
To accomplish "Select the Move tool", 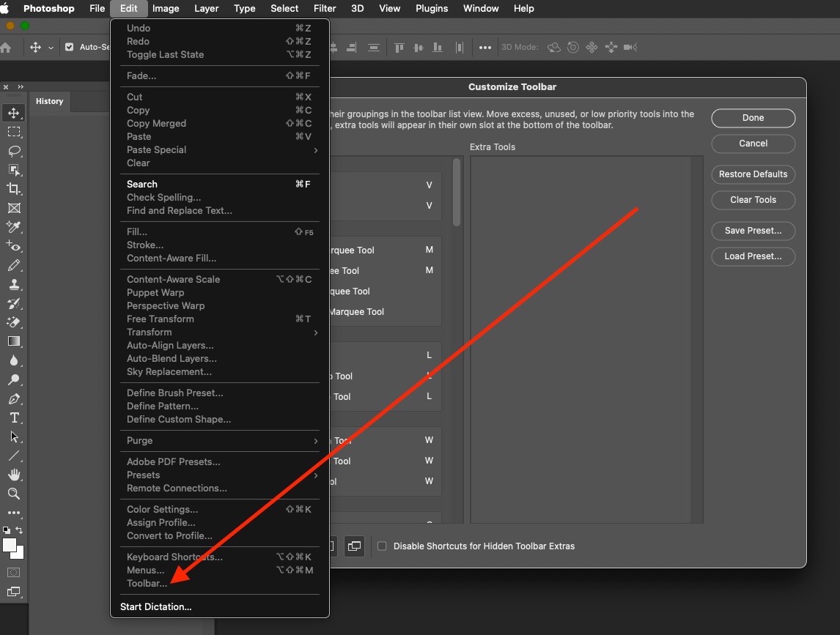I will pyautogui.click(x=13, y=113).
